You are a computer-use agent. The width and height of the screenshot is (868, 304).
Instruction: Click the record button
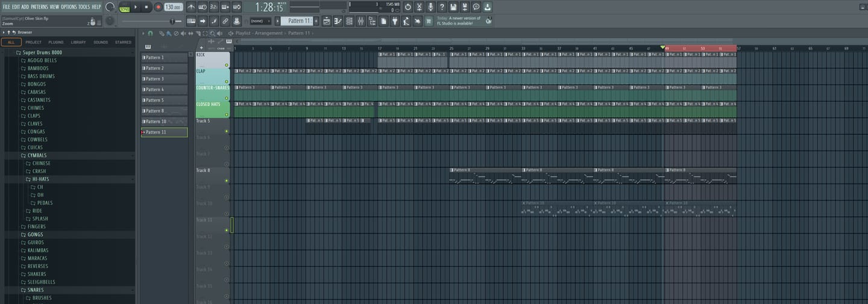[158, 7]
